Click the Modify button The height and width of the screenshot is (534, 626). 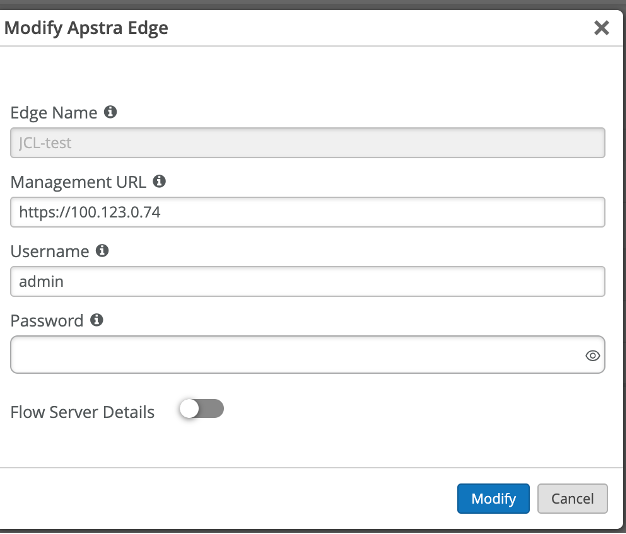pyautogui.click(x=493, y=498)
